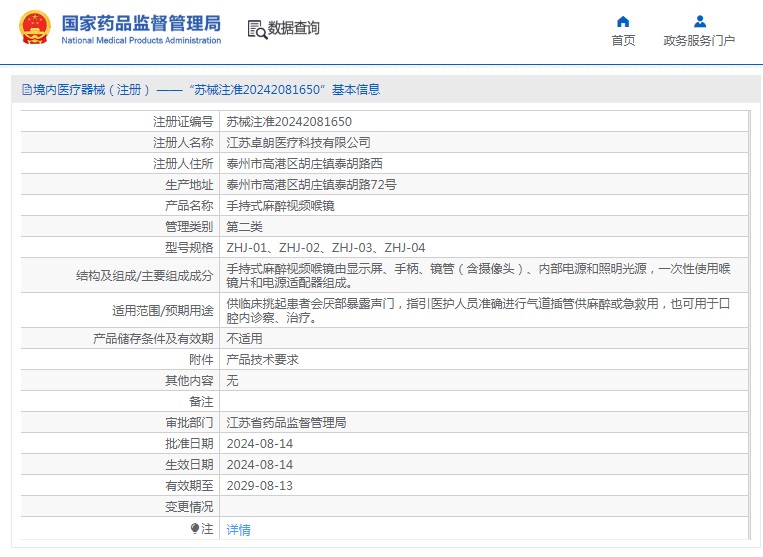Click the 产品名称 label

189,206
